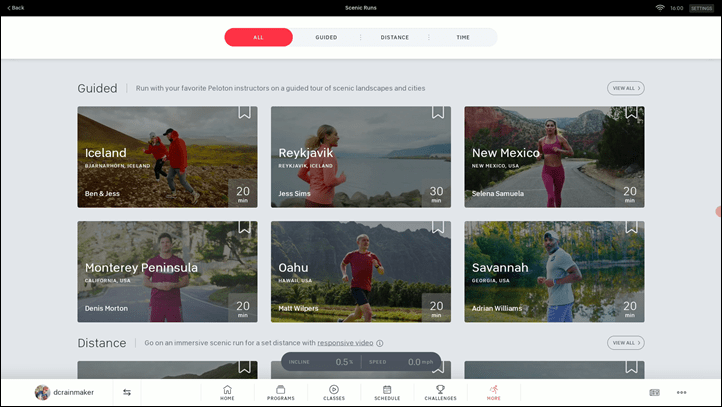Viewport: 722px width, 407px height.
Task: Tap the SPEED 0.0 mph readout
Action: click(x=401, y=362)
